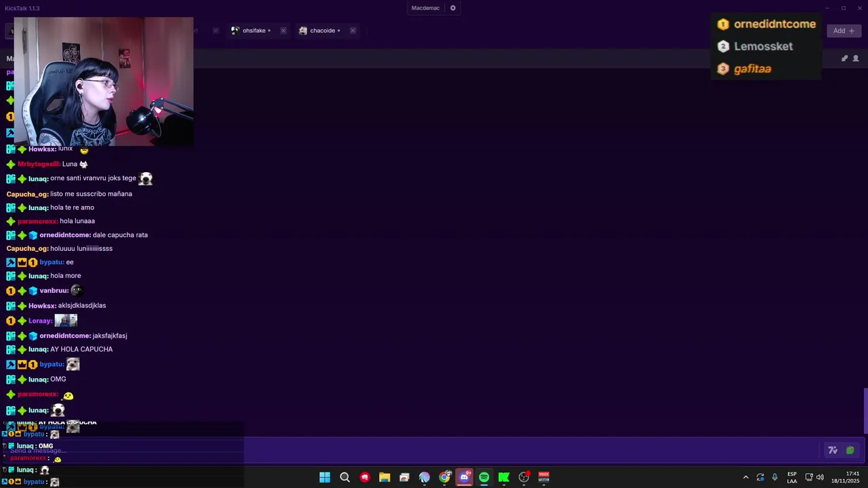Open username vanbruu in chat

coord(54,291)
